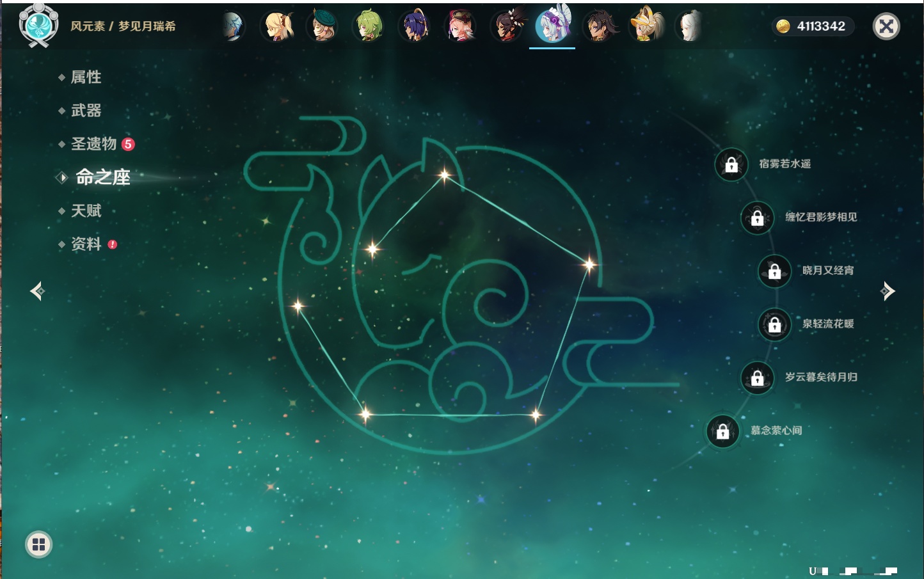924x579 pixels.
Task: Click the lock icon beside 慕念萦心间
Action: 723,431
